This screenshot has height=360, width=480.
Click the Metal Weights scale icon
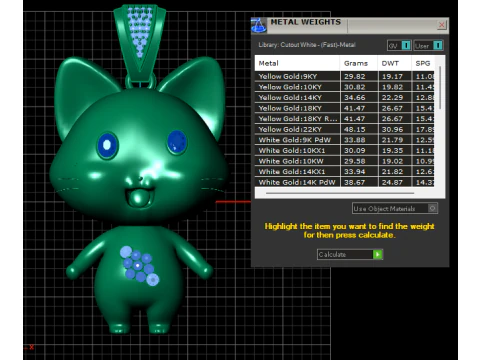259,25
